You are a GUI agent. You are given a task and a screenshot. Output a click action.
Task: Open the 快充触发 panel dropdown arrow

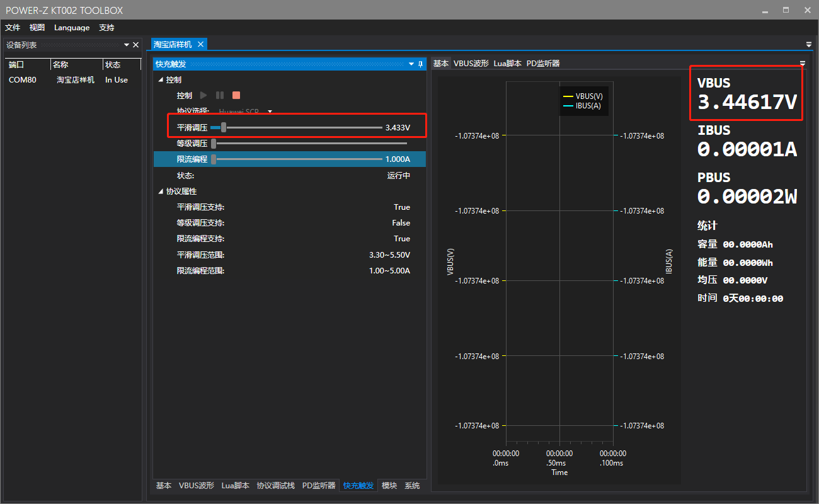pos(411,64)
